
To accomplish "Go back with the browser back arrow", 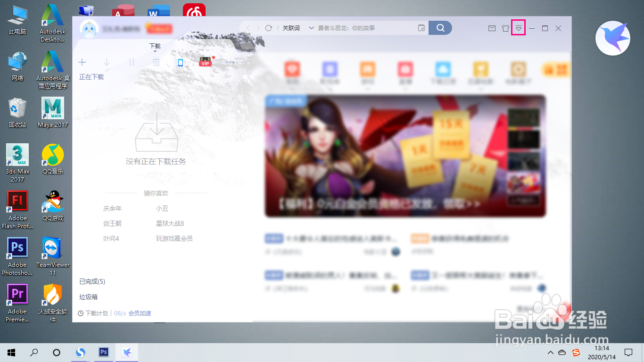I will pyautogui.click(x=248, y=28).
